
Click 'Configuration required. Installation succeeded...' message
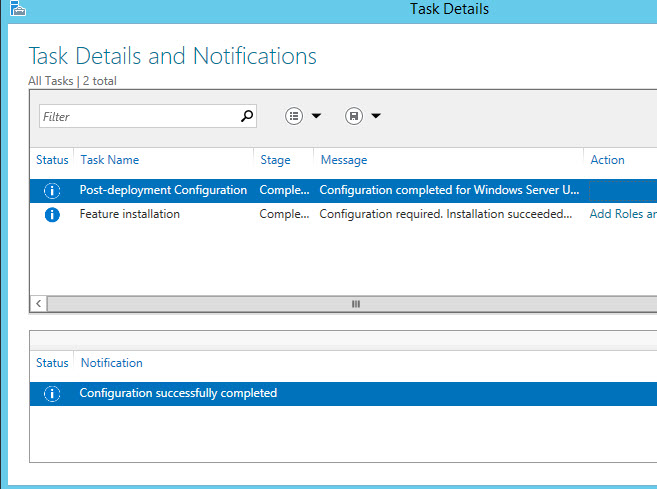445,214
